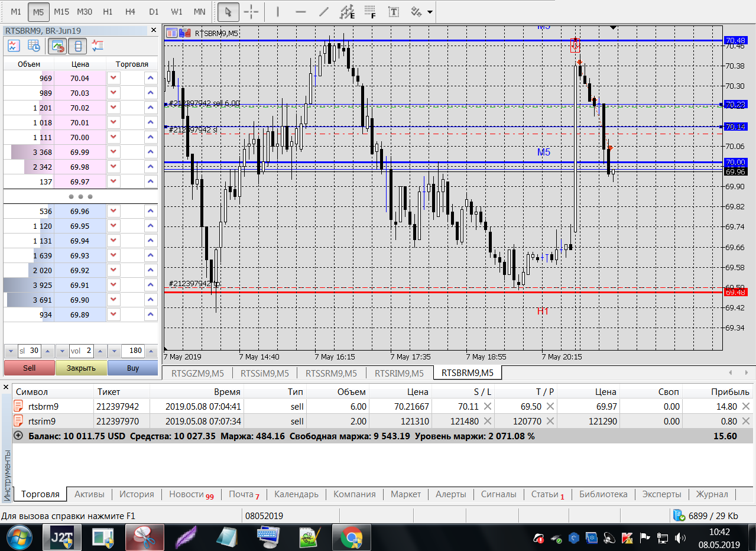Pick the vertical line drawing tool

277,12
